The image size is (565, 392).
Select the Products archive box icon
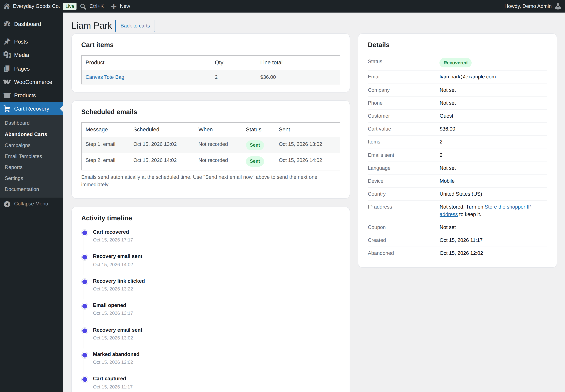click(x=7, y=95)
